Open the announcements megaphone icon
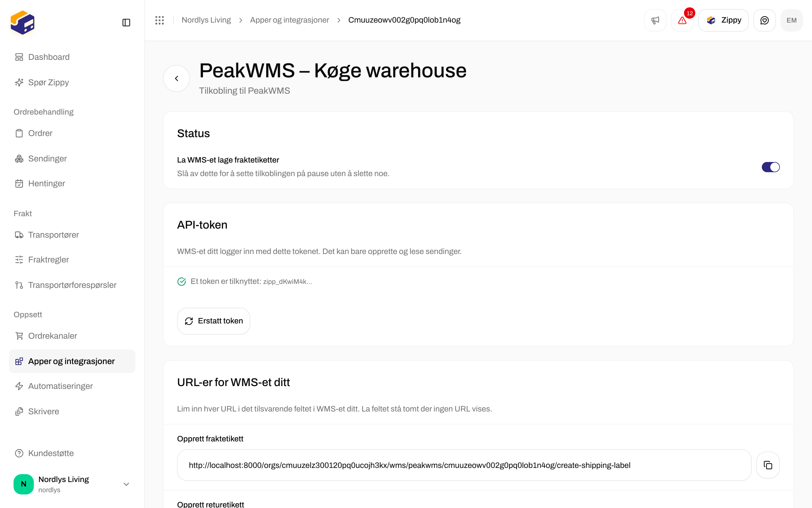The image size is (812, 508). click(655, 20)
